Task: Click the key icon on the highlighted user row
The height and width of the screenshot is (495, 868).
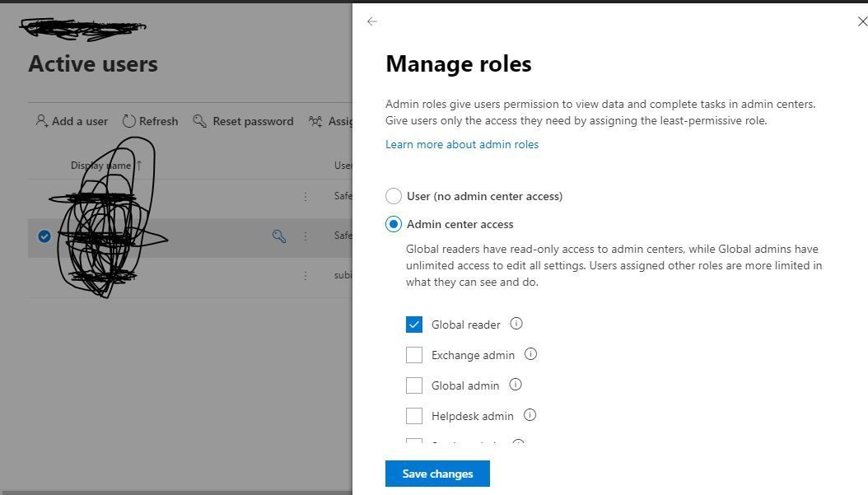Action: tap(278, 236)
